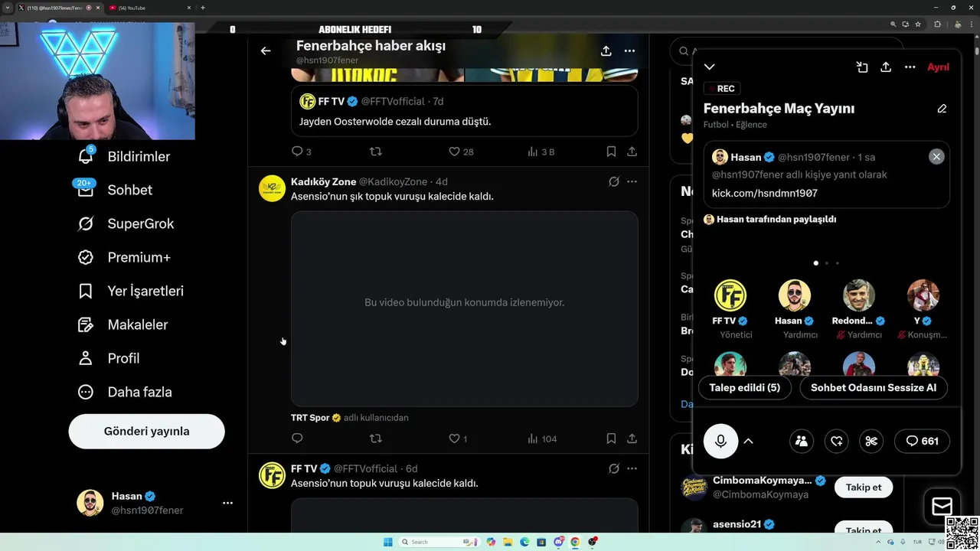Screen dimensions: 980x551
Task: Open the Kadıköy Zone profile name
Action: click(x=323, y=181)
